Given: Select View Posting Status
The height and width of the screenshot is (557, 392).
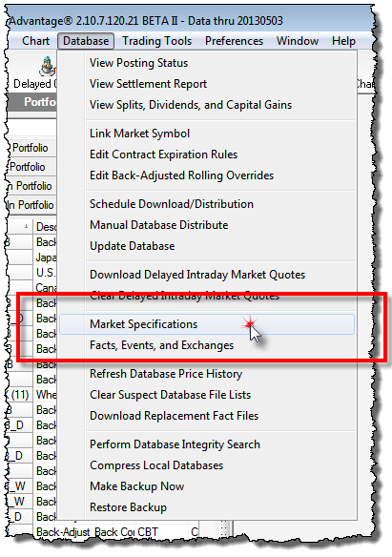Looking at the screenshot, I should (208, 63).
